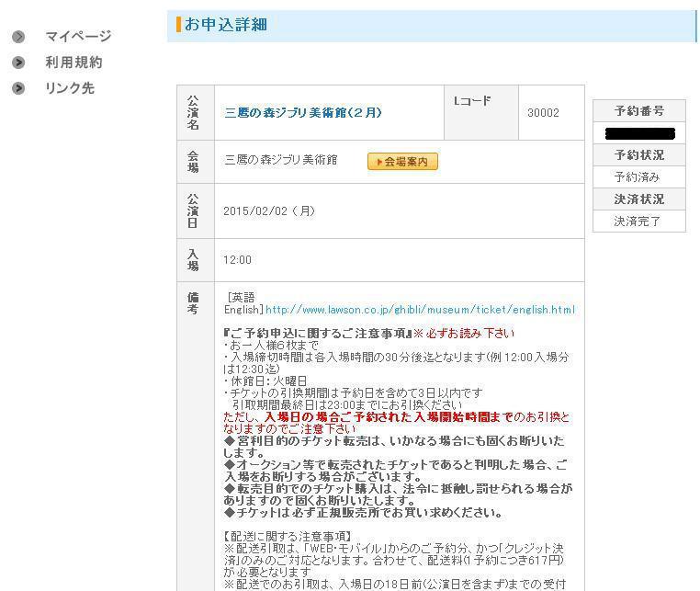
Task: Click the お一人様6枚まで line
Action: click(271, 346)
